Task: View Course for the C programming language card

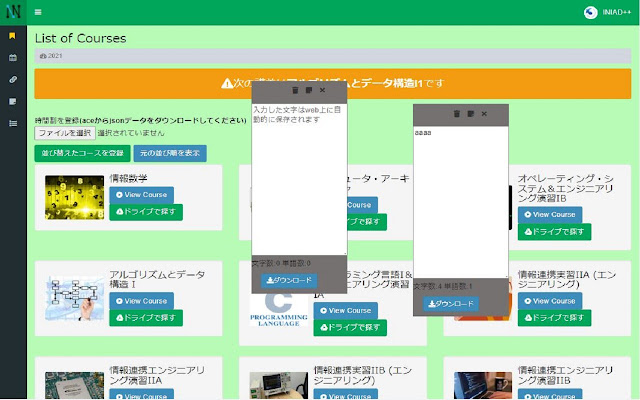Action: point(346,311)
